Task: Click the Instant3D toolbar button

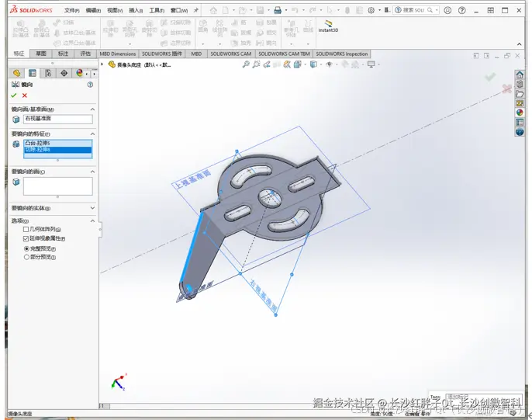Action: (x=328, y=26)
